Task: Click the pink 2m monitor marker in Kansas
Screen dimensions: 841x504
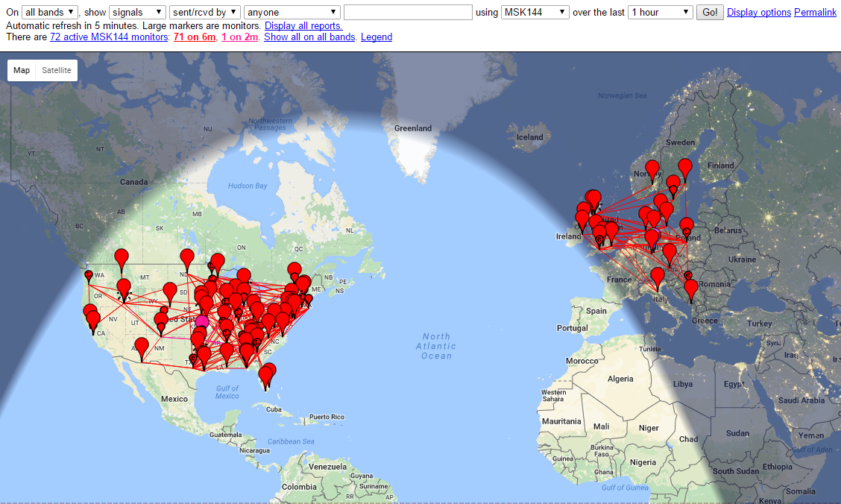Action: (202, 321)
